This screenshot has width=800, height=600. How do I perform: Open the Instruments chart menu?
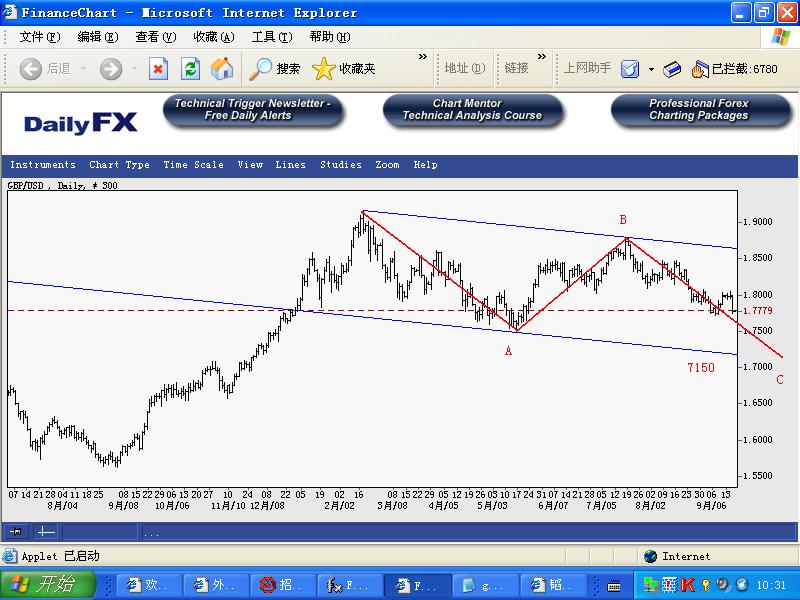[43, 165]
